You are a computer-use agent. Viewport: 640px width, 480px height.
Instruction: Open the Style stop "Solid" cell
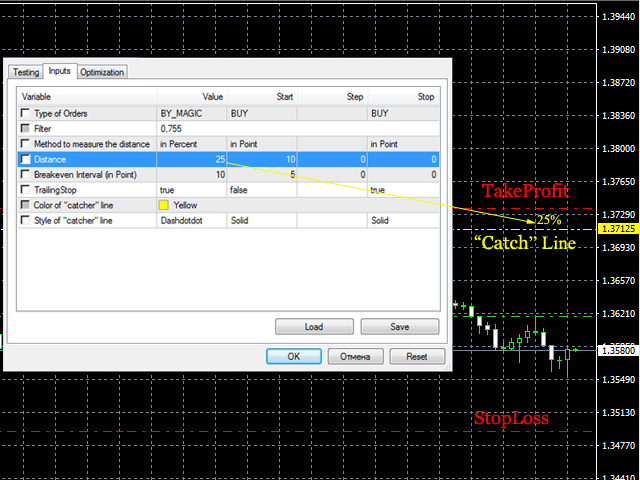point(404,220)
